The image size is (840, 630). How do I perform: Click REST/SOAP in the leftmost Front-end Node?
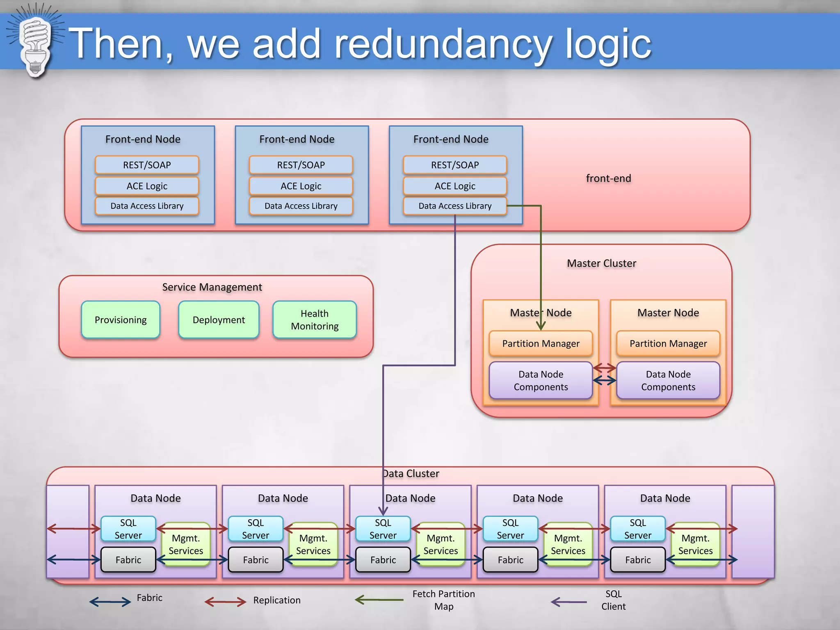tap(147, 165)
